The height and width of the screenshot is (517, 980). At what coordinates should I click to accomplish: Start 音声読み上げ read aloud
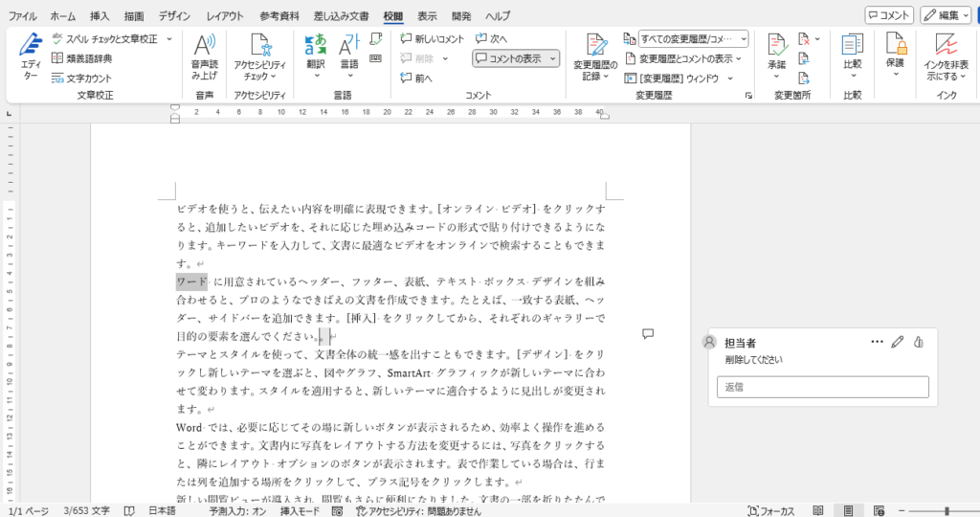pyautogui.click(x=205, y=56)
